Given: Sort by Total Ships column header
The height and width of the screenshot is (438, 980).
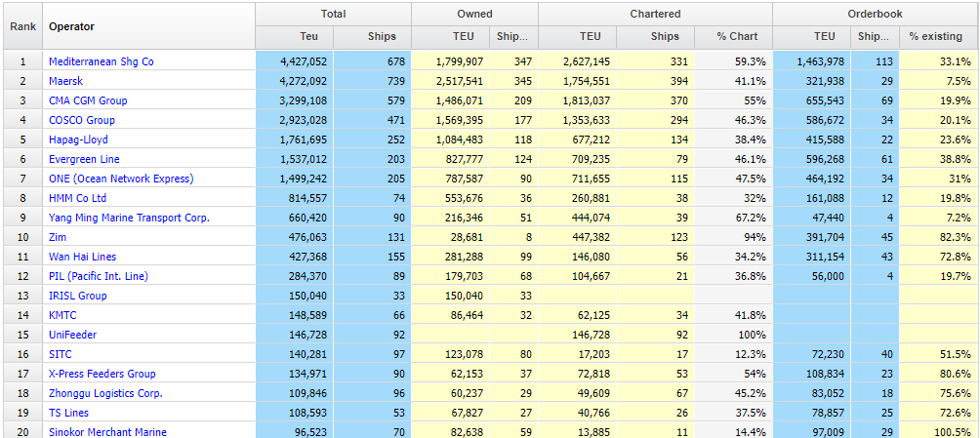Looking at the screenshot, I should tap(373, 37).
